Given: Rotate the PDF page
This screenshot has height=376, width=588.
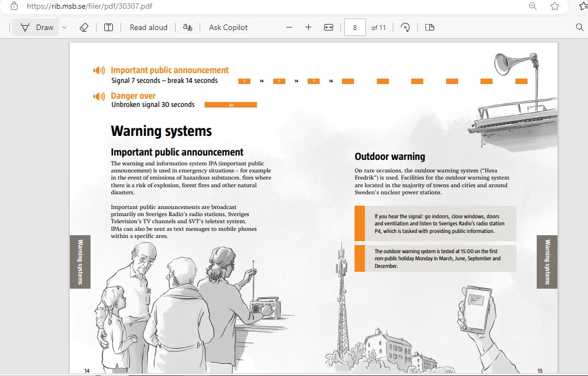Looking at the screenshot, I should coord(405,27).
